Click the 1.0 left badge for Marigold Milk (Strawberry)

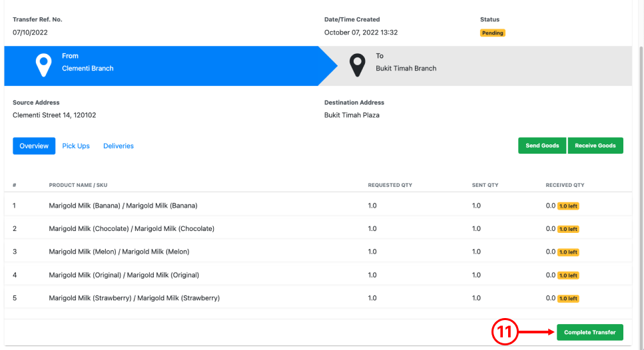(x=568, y=298)
